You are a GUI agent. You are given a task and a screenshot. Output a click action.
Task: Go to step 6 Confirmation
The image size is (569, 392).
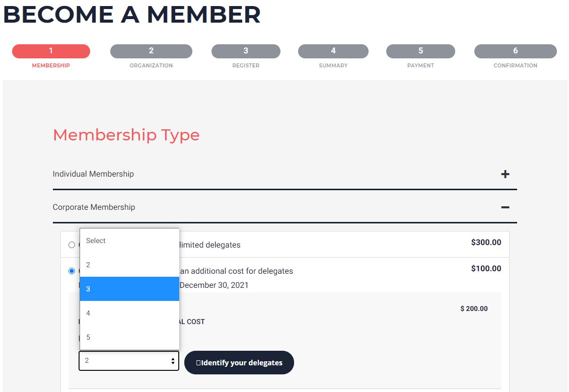pos(515,51)
